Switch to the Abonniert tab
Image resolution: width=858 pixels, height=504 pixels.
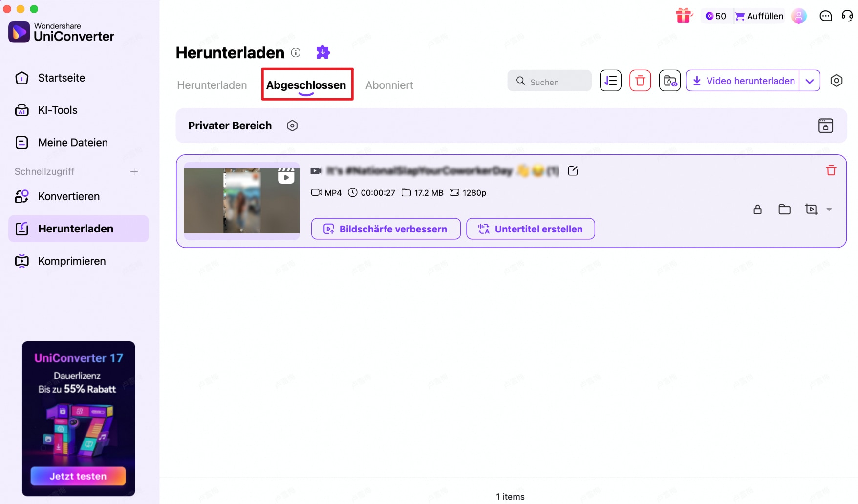(x=389, y=85)
